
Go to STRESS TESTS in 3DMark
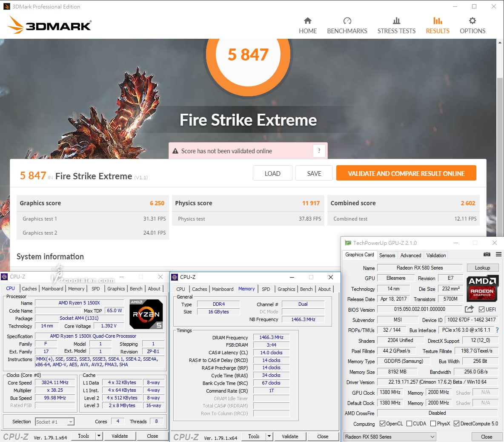(396, 26)
